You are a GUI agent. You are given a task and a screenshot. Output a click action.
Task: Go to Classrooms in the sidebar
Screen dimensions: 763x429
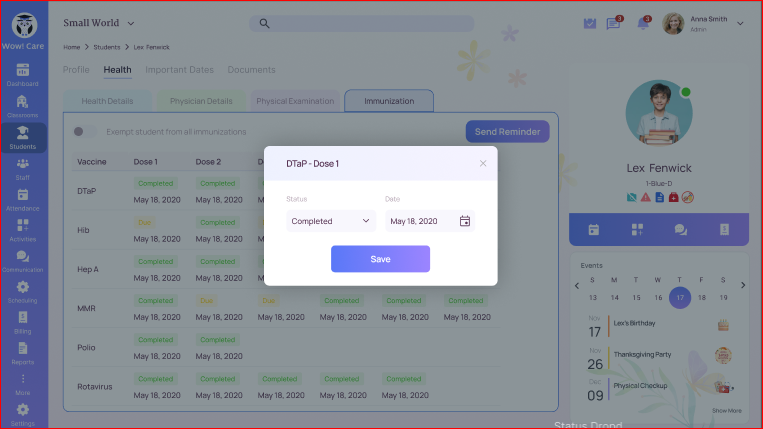click(x=22, y=105)
